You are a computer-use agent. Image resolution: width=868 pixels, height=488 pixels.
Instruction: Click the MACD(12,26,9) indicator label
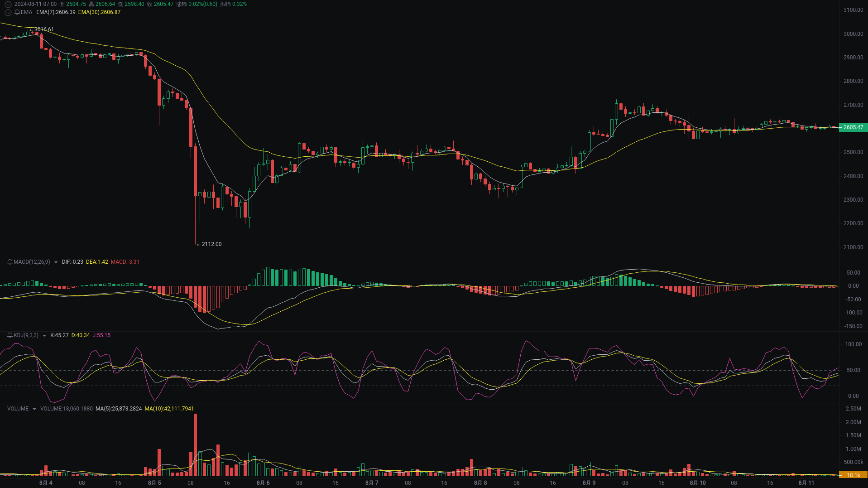click(32, 262)
